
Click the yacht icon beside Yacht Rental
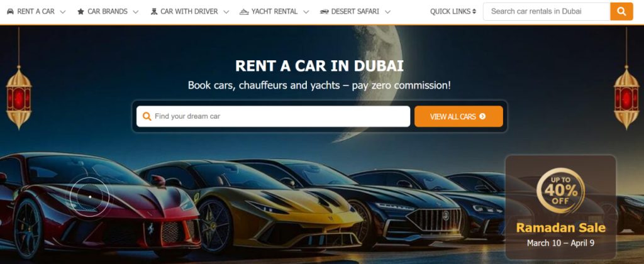coord(244,11)
